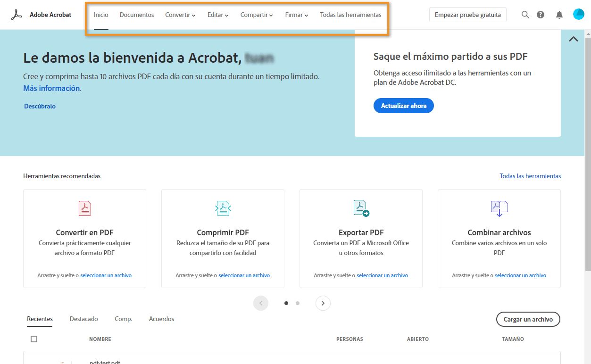591x364 pixels.
Task: Click the Actualizar ahora button
Action: (x=404, y=106)
